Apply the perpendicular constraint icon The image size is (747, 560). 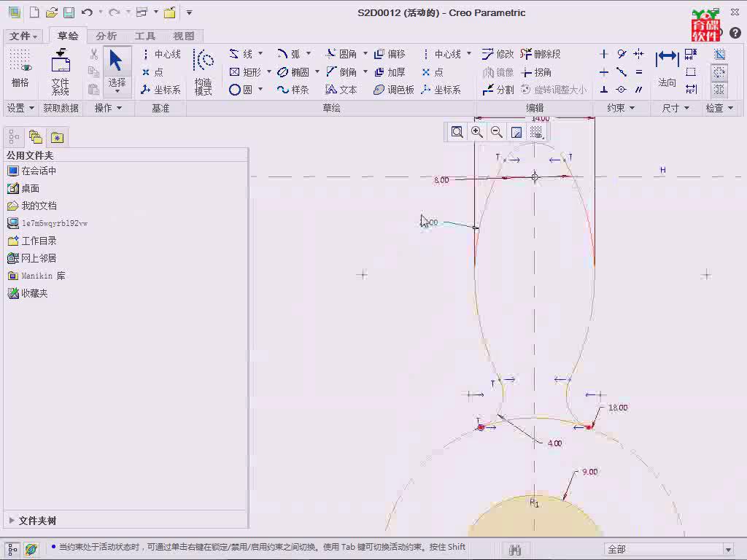(x=603, y=90)
